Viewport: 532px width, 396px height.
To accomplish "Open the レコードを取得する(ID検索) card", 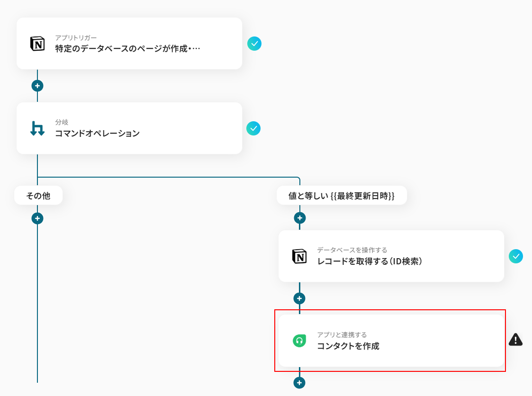I will coord(391,256).
